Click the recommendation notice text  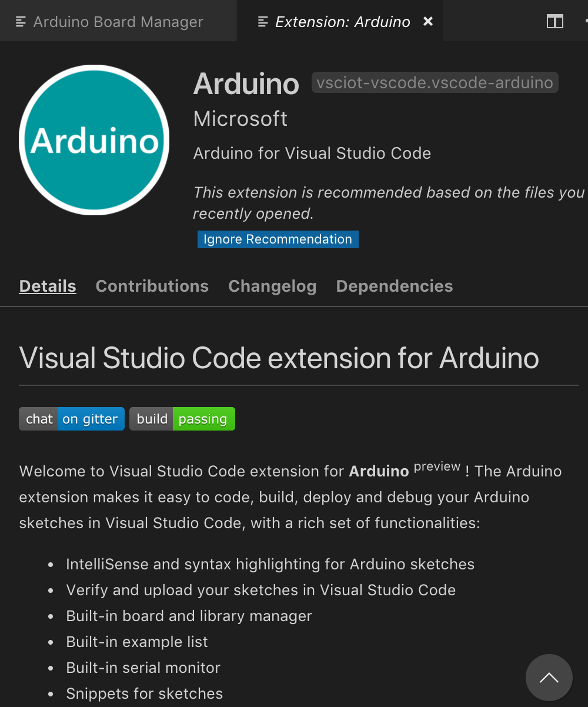coord(389,203)
